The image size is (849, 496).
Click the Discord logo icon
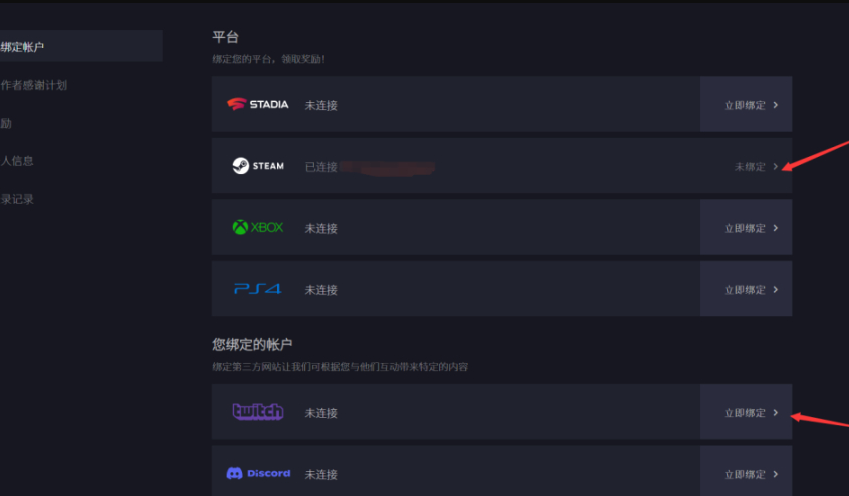click(x=258, y=473)
